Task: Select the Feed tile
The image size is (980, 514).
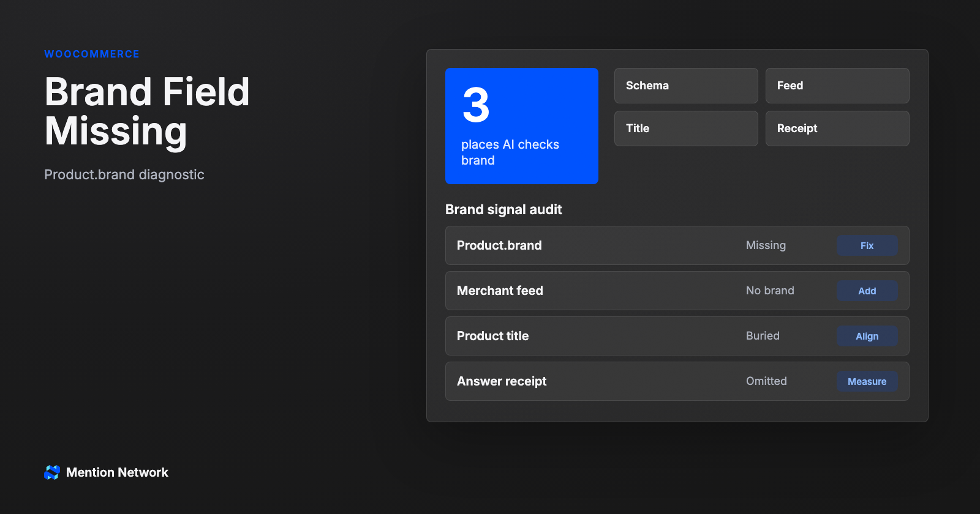Action: [x=837, y=86]
